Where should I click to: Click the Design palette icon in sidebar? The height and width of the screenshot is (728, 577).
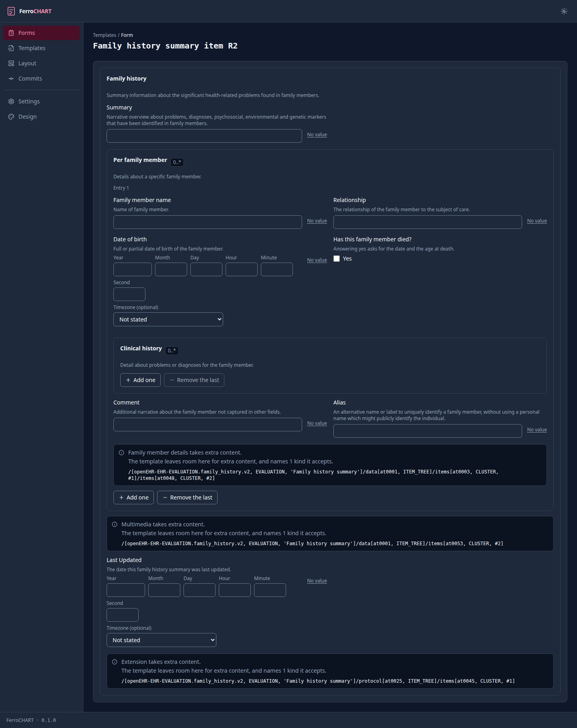click(x=11, y=117)
